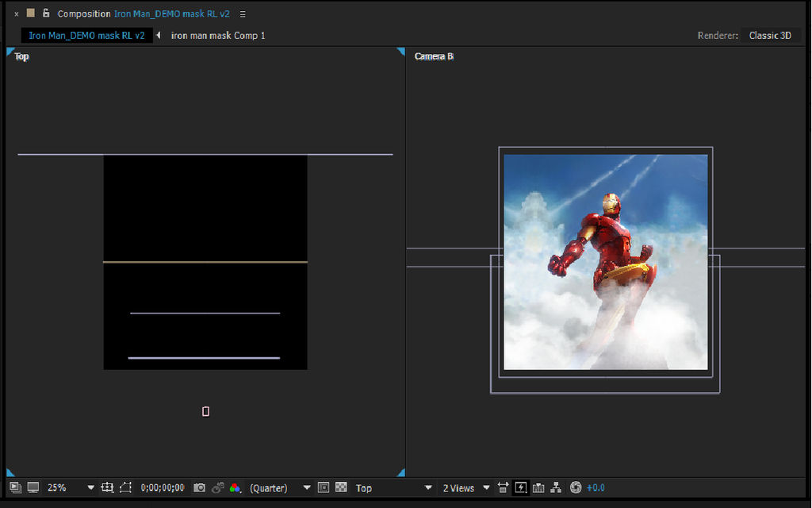Open the Composition panel menu icon
The height and width of the screenshot is (508, 812).
click(x=243, y=14)
